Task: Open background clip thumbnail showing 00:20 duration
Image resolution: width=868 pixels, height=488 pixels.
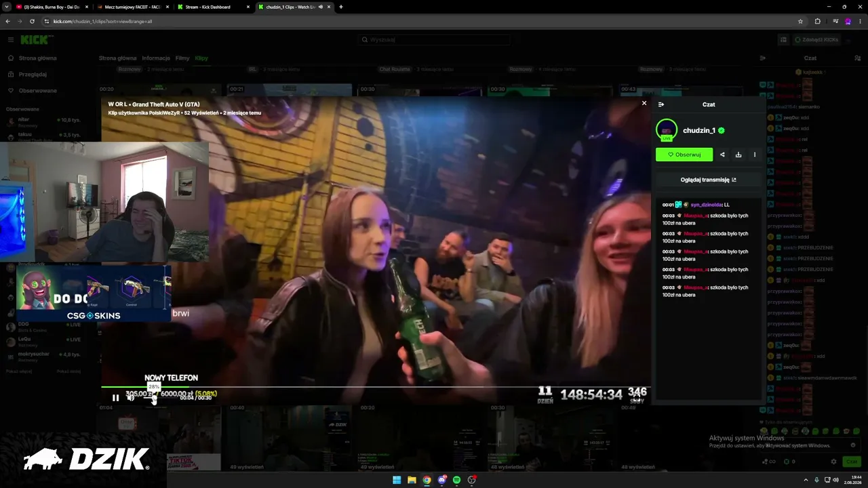Action: point(159,90)
